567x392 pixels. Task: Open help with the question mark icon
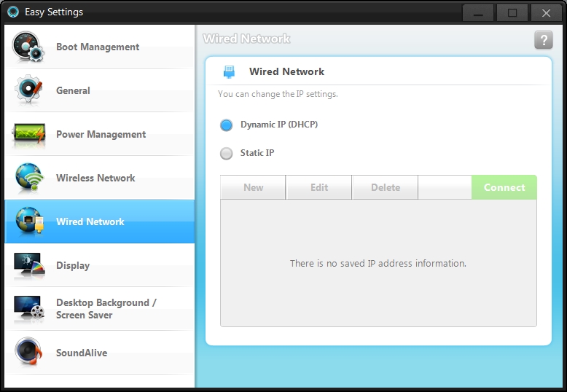pyautogui.click(x=543, y=40)
